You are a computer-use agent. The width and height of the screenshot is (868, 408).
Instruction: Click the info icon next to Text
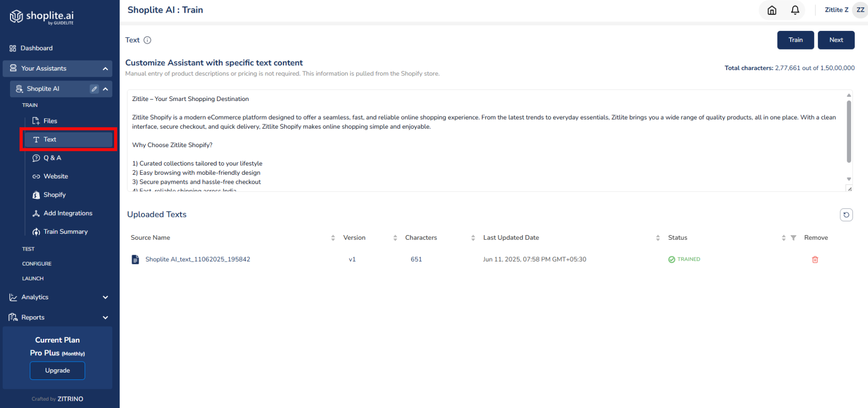[147, 40]
